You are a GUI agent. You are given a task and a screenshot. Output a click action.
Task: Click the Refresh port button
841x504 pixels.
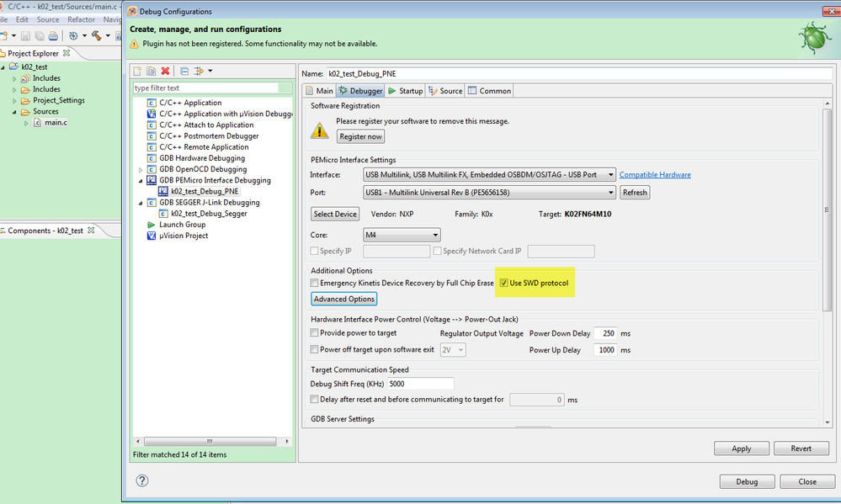coord(635,193)
